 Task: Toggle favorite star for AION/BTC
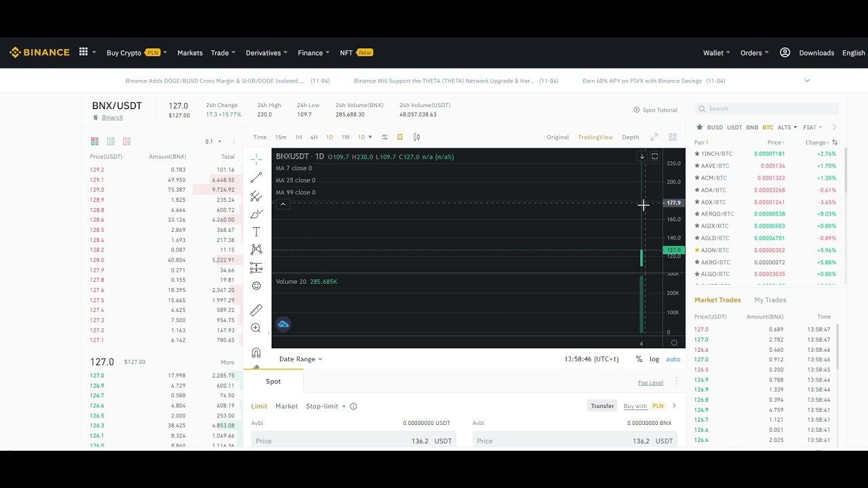pos(697,250)
